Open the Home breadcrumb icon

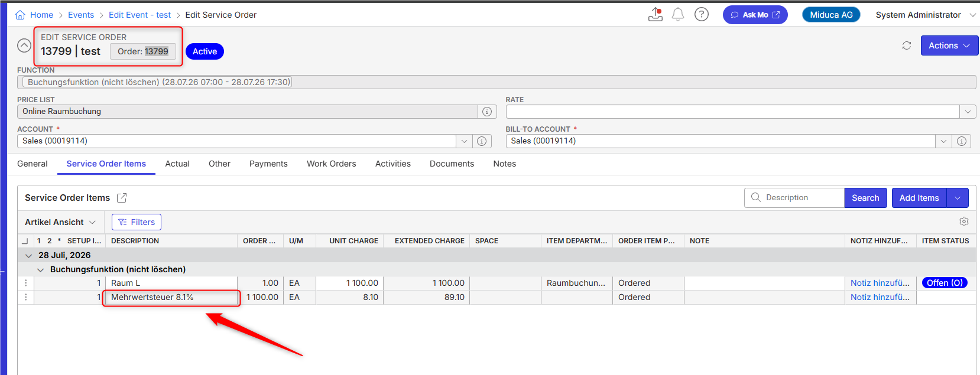tap(20, 15)
